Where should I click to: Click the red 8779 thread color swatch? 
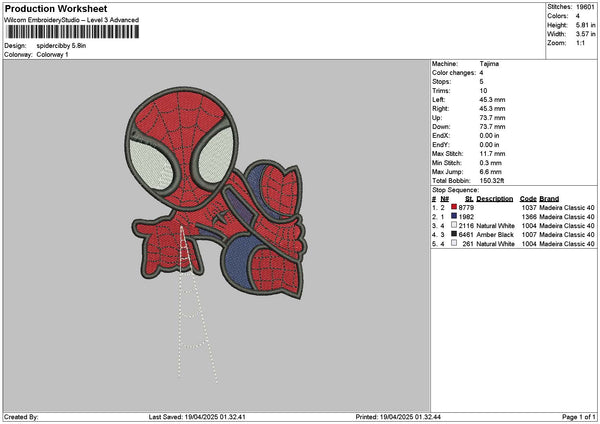point(454,207)
